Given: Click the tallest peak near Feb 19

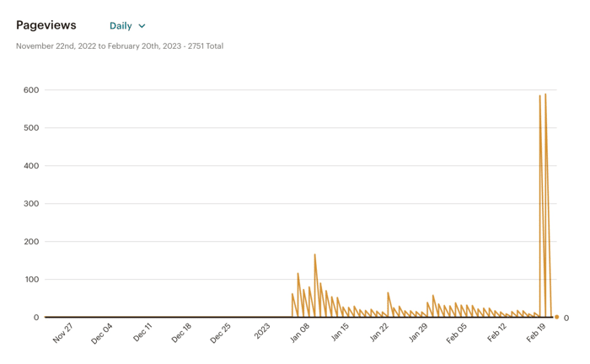Looking at the screenshot, I should 545,94.
